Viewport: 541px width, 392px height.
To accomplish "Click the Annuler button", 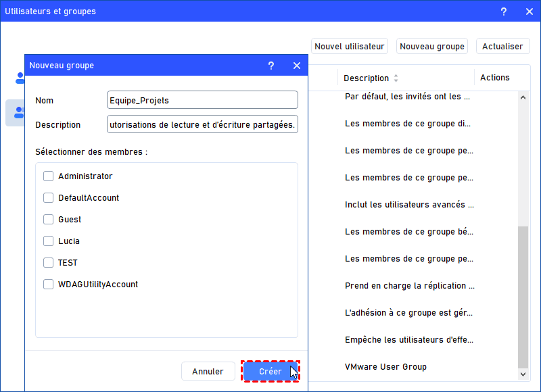I will click(x=208, y=371).
